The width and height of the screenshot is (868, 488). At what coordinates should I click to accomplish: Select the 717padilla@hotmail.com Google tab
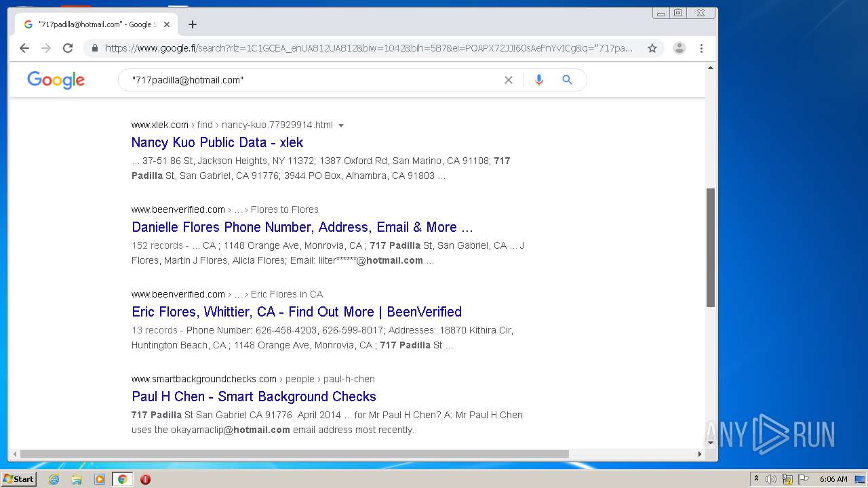[x=96, y=24]
